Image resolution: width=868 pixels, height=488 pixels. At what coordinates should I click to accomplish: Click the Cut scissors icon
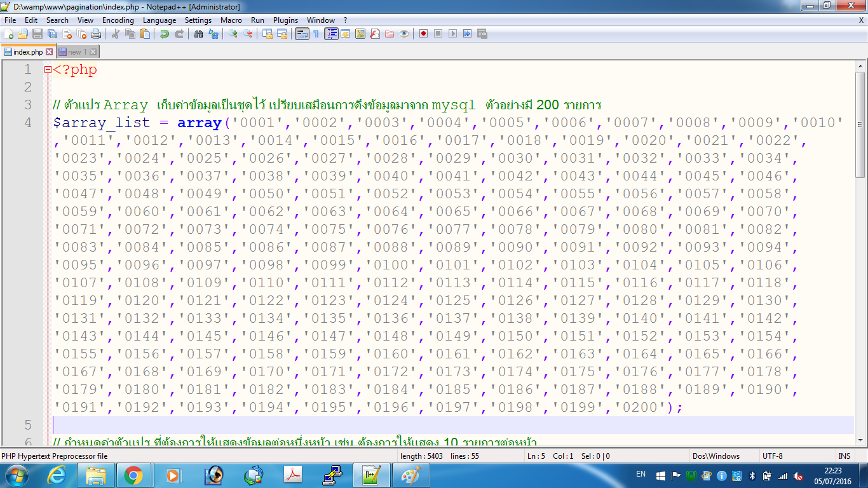(x=116, y=34)
